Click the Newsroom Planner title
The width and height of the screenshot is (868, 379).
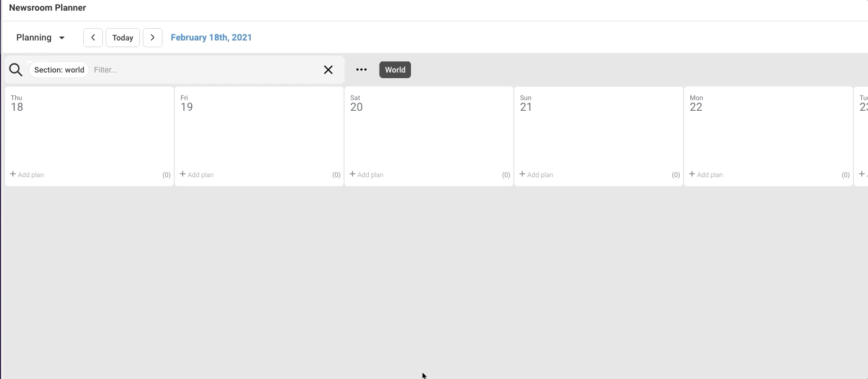tap(48, 8)
